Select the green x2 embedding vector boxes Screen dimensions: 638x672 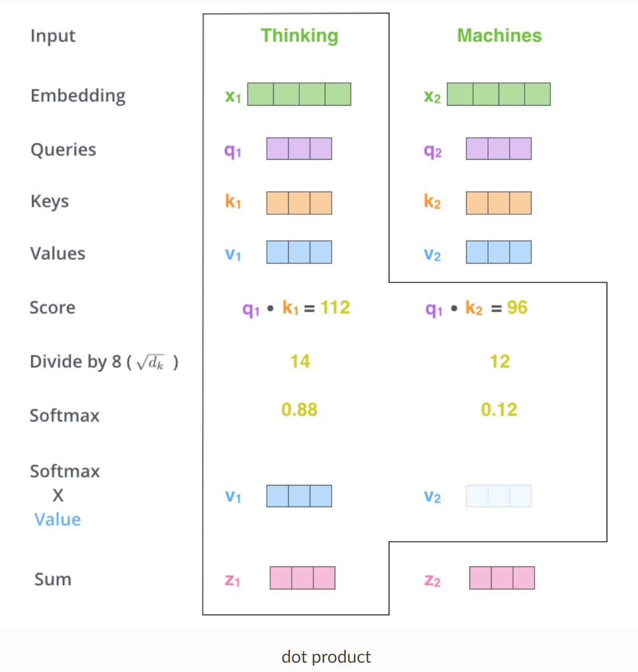pyautogui.click(x=499, y=94)
